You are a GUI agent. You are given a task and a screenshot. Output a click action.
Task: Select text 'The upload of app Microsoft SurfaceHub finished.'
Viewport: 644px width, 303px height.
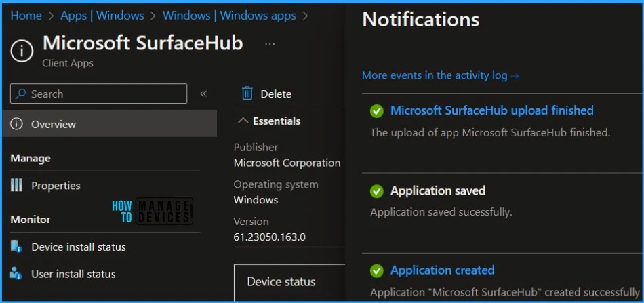[490, 132]
